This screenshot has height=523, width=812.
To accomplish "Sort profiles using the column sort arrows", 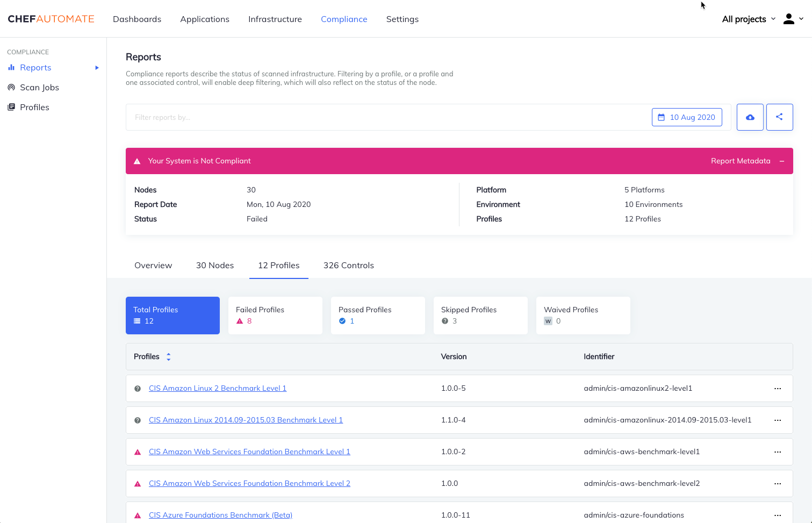I will [x=168, y=356].
